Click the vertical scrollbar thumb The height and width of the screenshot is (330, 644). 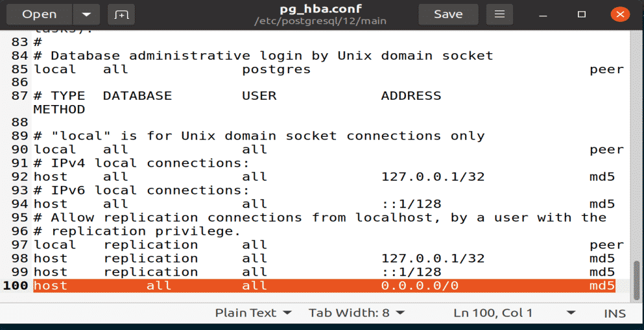tap(636, 277)
